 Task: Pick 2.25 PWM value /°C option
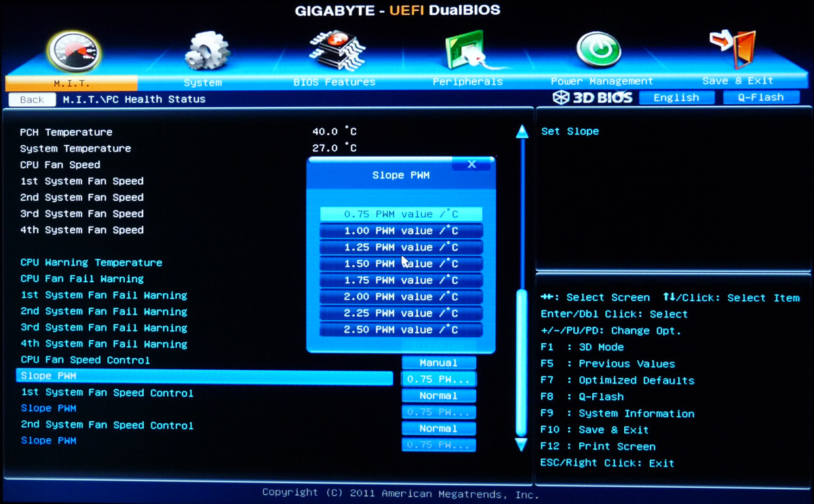(x=401, y=313)
